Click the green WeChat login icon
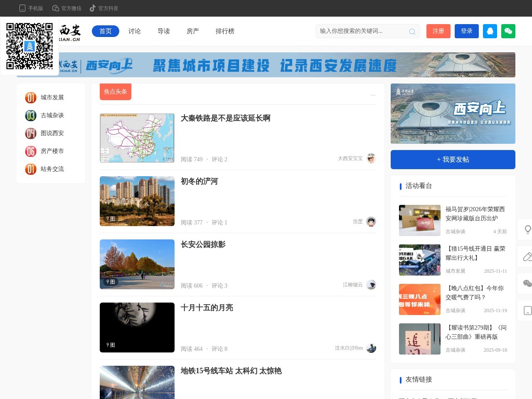 508,31
